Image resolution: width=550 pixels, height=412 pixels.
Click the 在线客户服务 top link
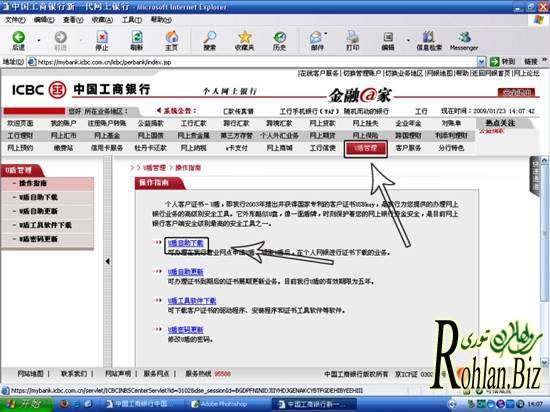click(320, 73)
